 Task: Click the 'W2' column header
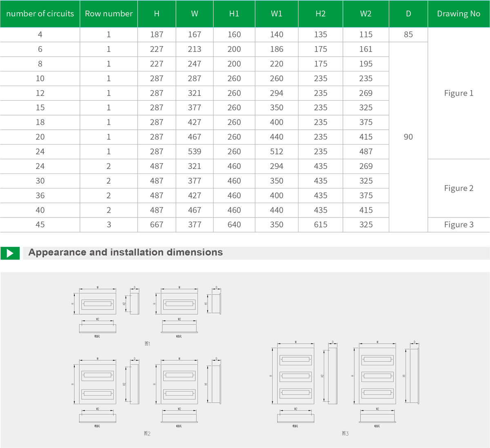pyautogui.click(x=365, y=14)
